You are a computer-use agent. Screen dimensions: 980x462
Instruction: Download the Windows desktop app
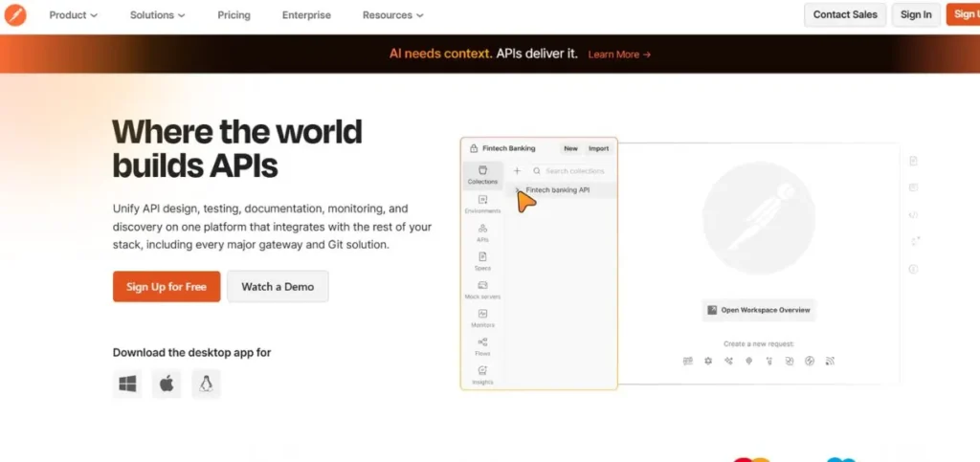pos(127,384)
